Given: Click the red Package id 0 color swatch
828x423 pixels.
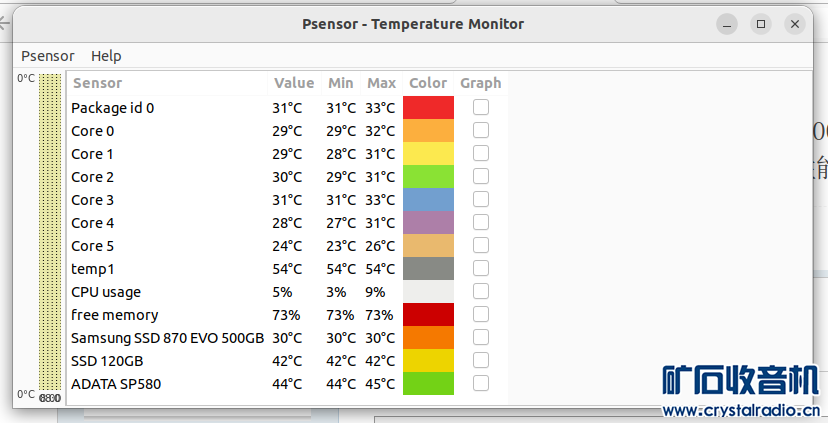Looking at the screenshot, I should coord(428,108).
